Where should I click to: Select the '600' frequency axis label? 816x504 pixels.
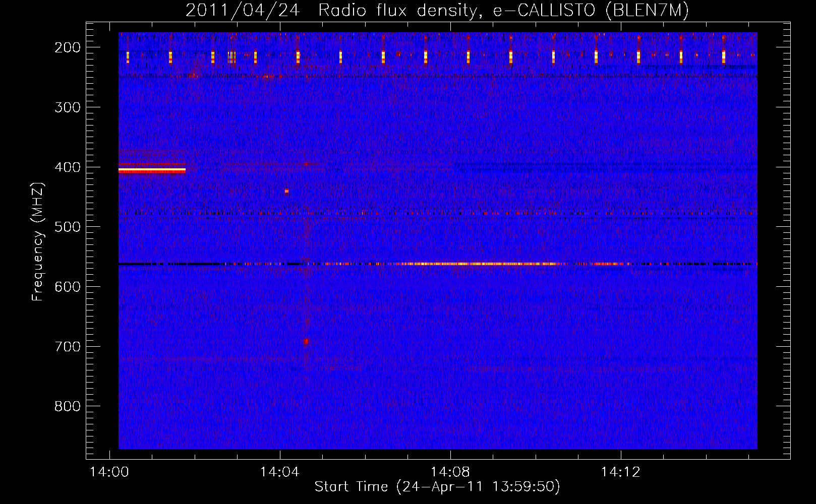(67, 287)
